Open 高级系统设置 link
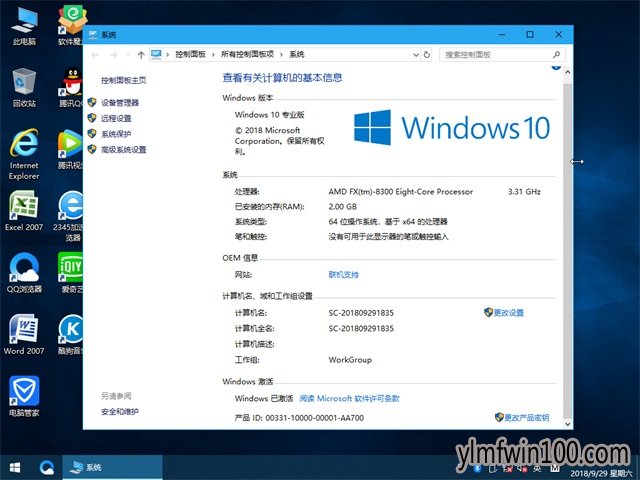 (x=124, y=150)
